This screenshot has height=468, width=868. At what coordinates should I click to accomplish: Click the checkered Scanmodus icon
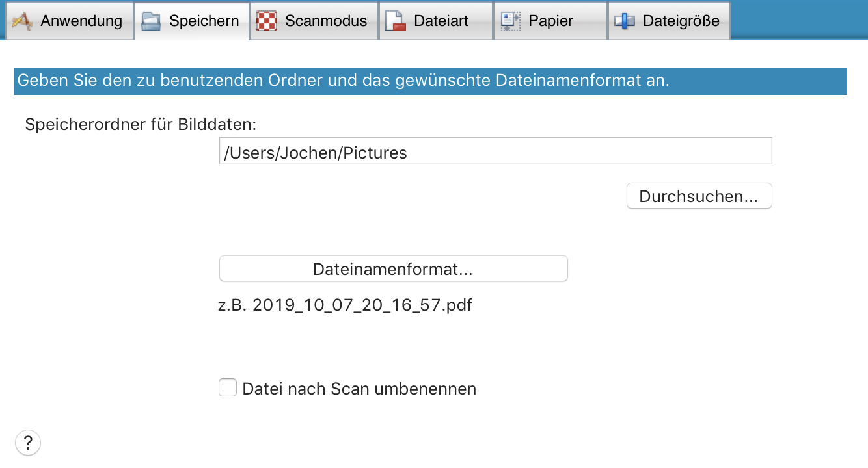tap(267, 21)
